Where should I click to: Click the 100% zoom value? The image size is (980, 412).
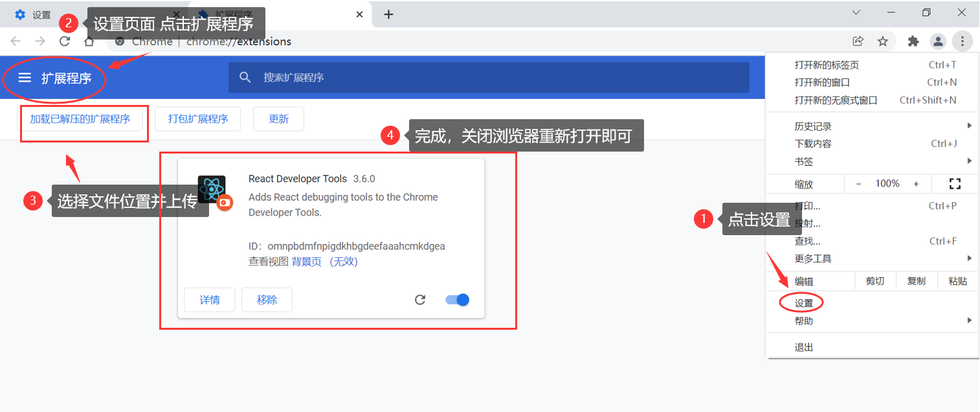(x=887, y=184)
